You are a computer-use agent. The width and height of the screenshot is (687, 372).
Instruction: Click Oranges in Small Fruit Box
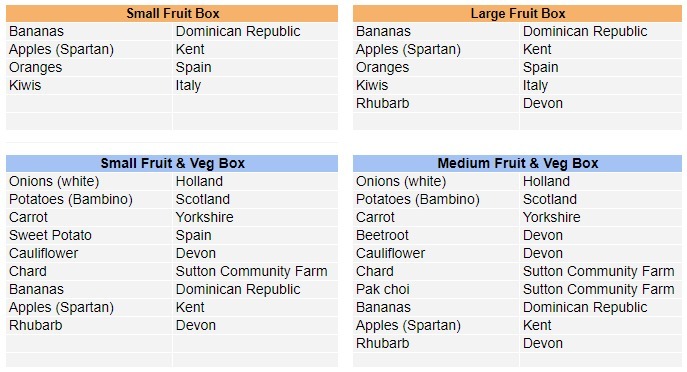89,67
